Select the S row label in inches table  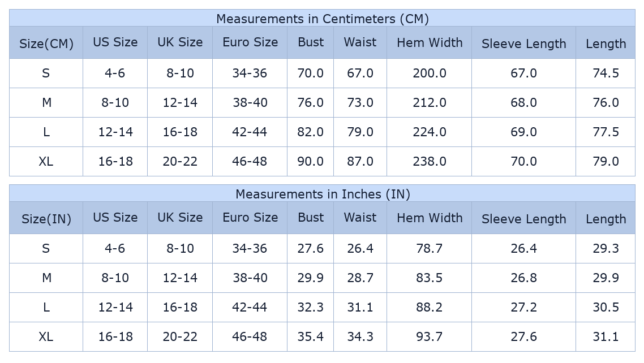click(x=46, y=249)
